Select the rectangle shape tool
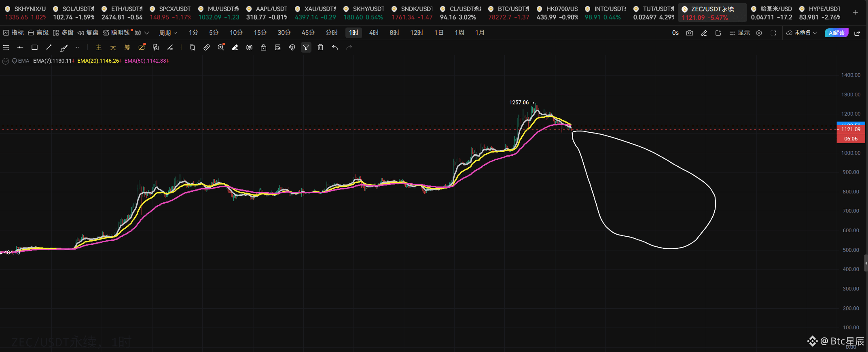Viewport: 868px width, 352px height. (34, 47)
